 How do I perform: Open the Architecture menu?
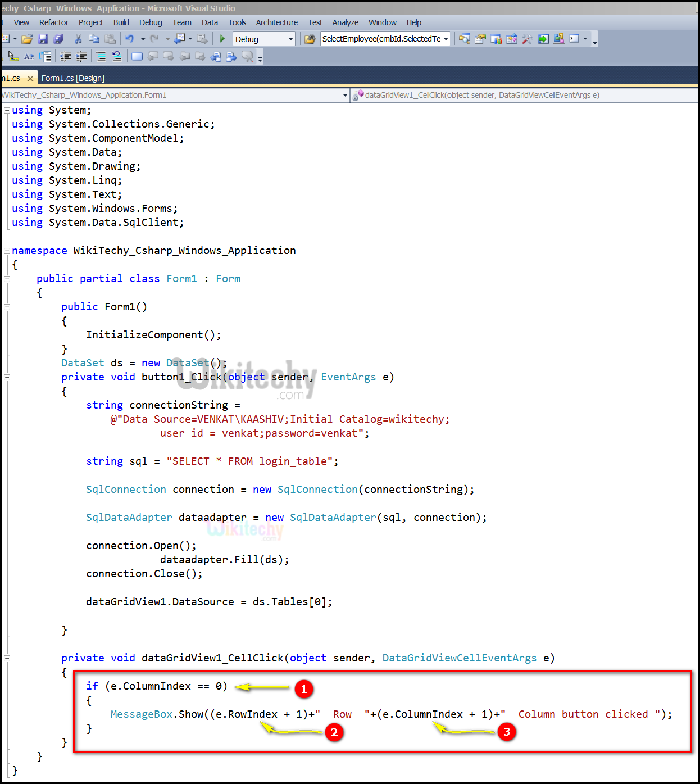(x=276, y=22)
